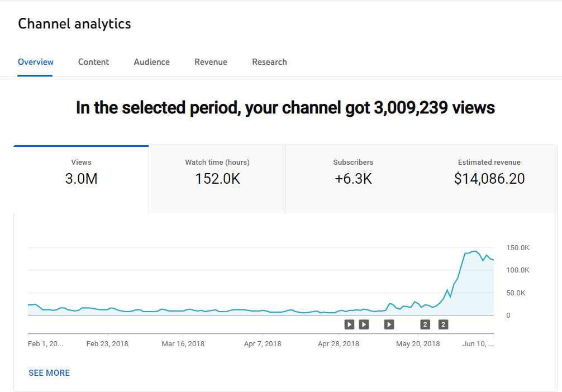Click the rightmost "2" badge marker
Viewport: 562px width, 392px height.
click(x=442, y=324)
